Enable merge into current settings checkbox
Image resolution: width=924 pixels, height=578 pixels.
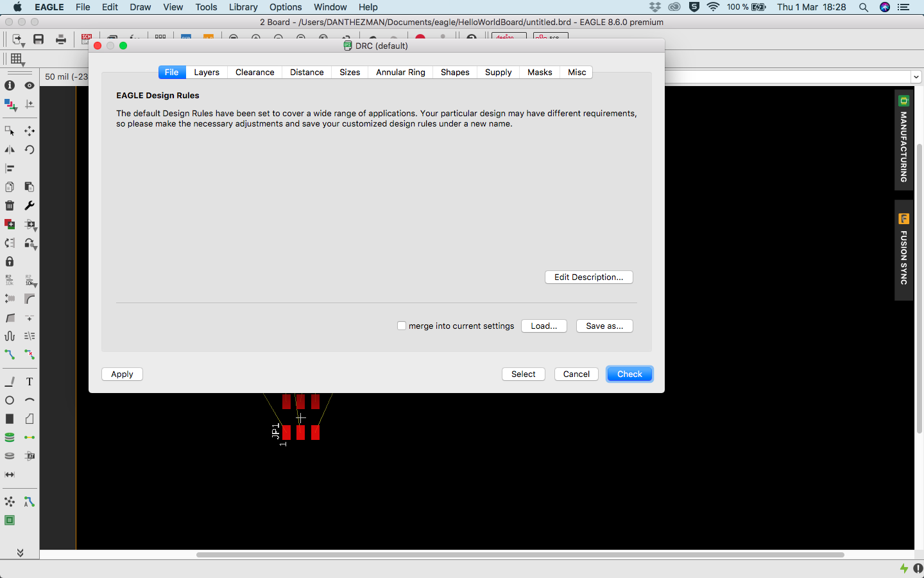(x=402, y=326)
